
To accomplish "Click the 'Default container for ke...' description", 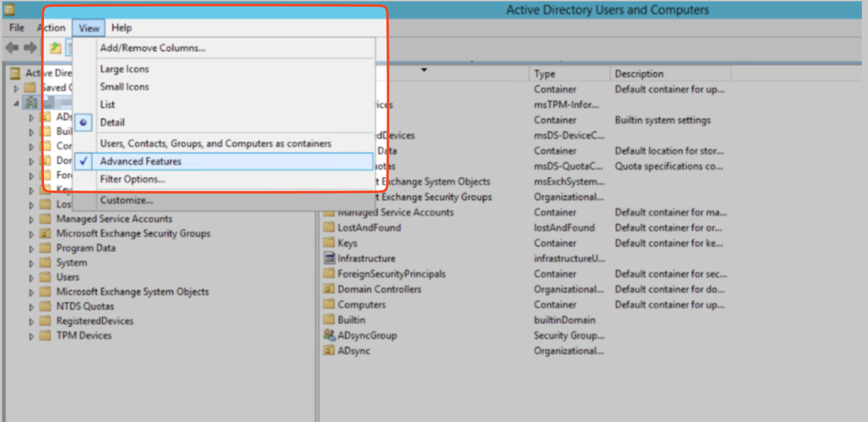I will (x=670, y=243).
